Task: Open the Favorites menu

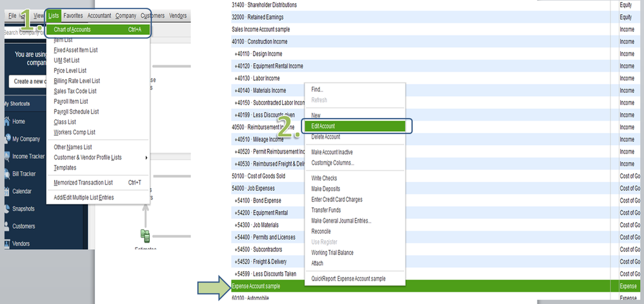Action: tap(74, 15)
